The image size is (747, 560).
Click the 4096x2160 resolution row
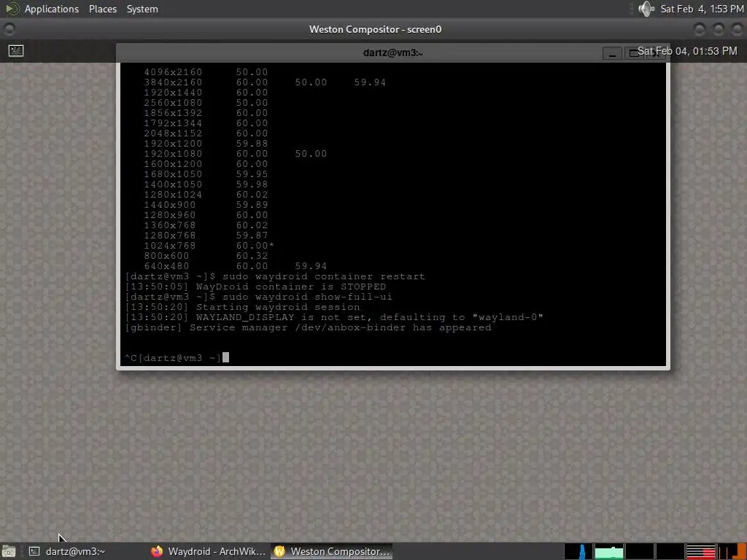click(206, 72)
